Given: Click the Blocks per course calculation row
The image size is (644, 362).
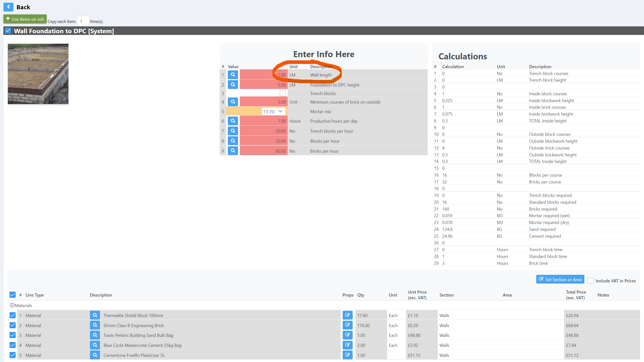Looking at the screenshot, I should [x=536, y=175].
